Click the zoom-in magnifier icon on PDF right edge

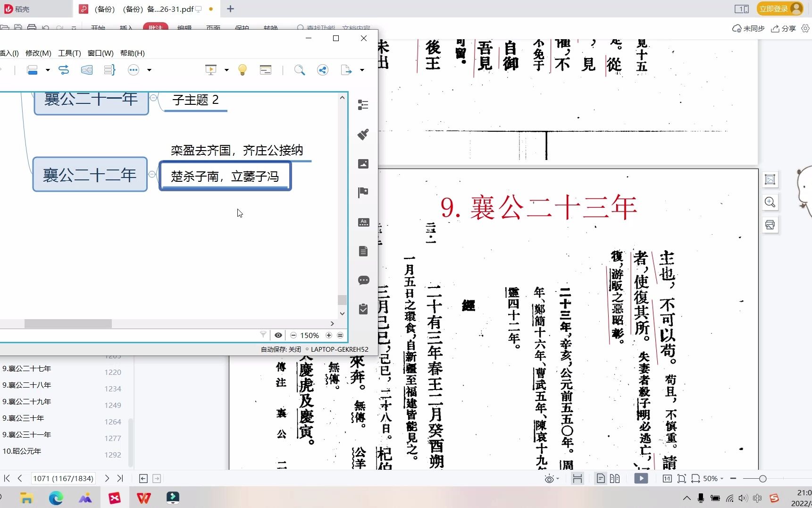[x=770, y=202]
